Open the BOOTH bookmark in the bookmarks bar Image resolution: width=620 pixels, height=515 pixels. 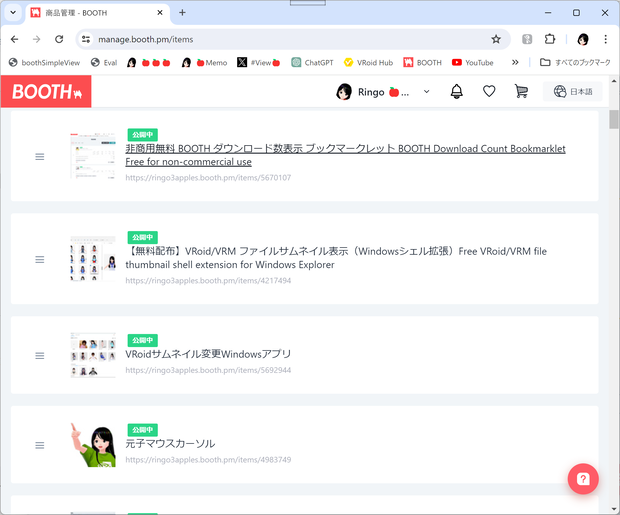coord(422,62)
